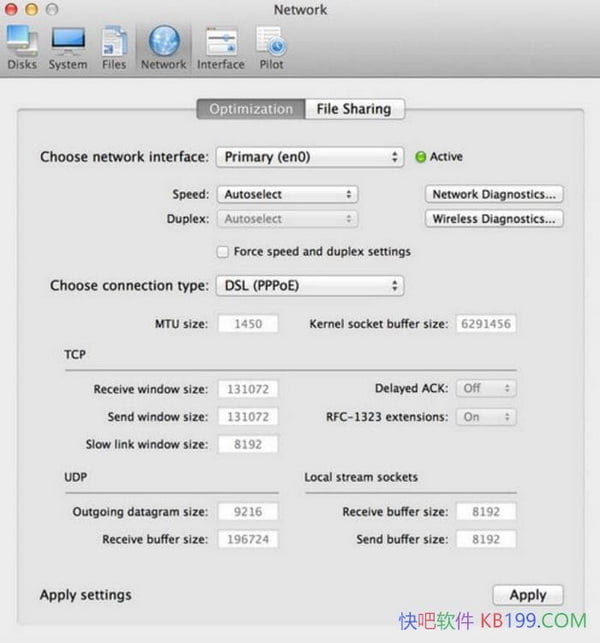Screen dimensions: 600x643
Task: Click the green Active status indicator
Action: tap(420, 157)
